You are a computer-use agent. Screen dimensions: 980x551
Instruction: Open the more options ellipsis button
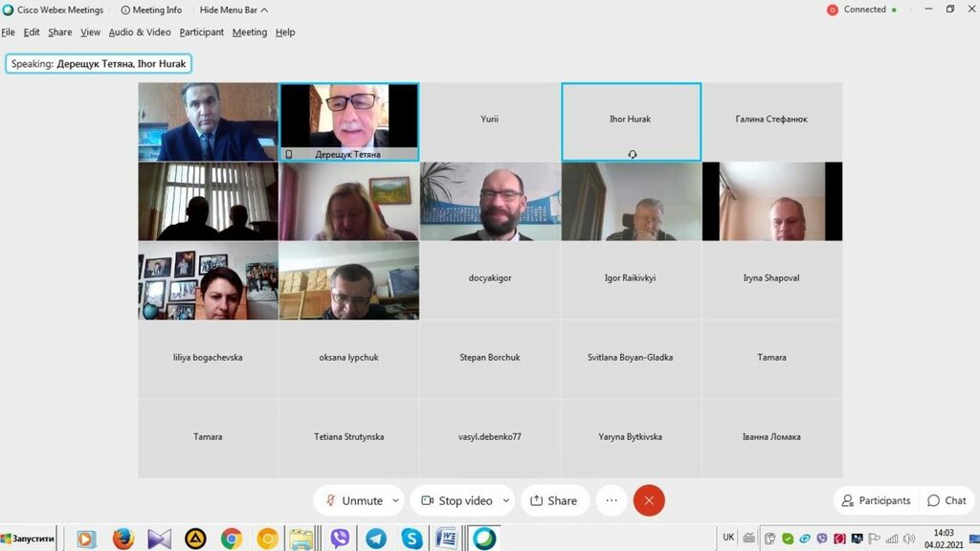tap(612, 500)
